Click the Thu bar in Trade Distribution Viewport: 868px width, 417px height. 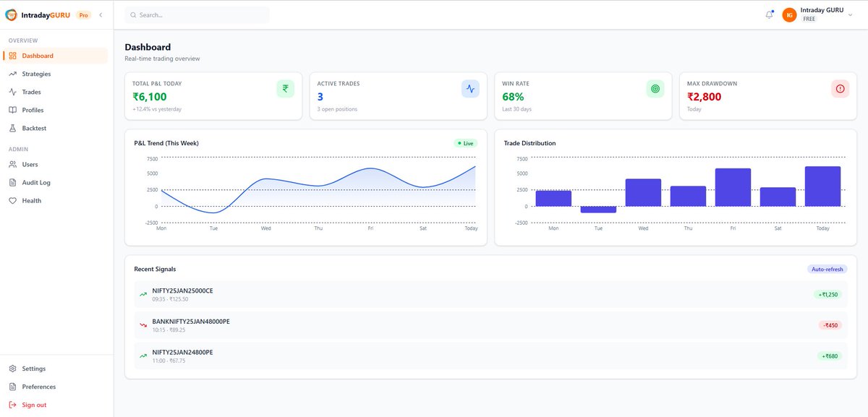pyautogui.click(x=688, y=197)
